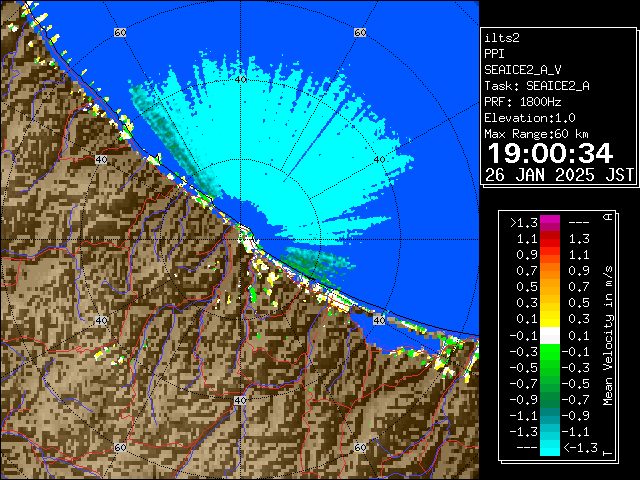Click the product name "SEAICE2_A_V"
The width and height of the screenshot is (640, 480).
(523, 70)
